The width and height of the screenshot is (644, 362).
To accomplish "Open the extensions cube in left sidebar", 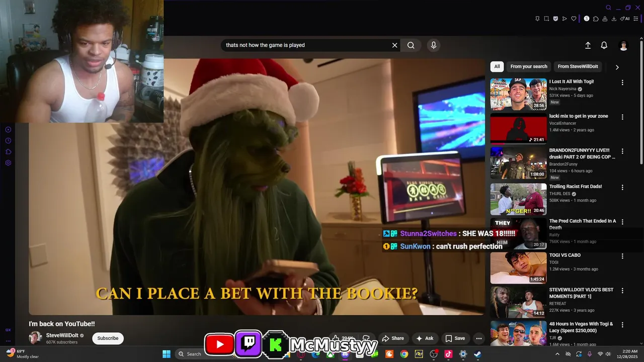I will [x=8, y=152].
